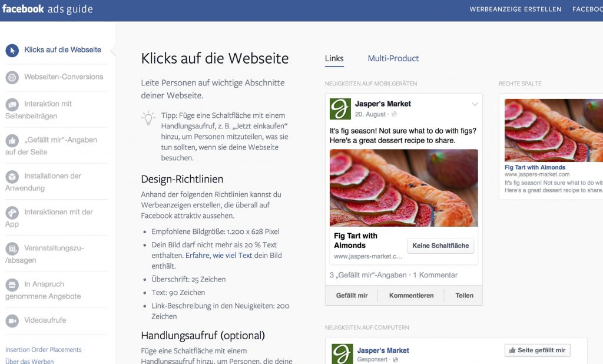This screenshot has height=364, width=603.
Task: Click the Neuigkeiten auf Mobilgeräten label
Action: coord(371,84)
